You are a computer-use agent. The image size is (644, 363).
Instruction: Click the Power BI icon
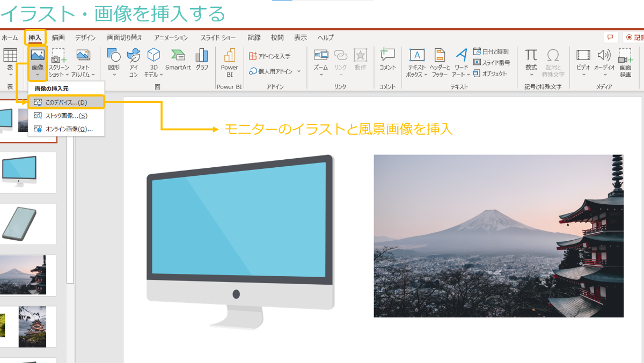229,62
